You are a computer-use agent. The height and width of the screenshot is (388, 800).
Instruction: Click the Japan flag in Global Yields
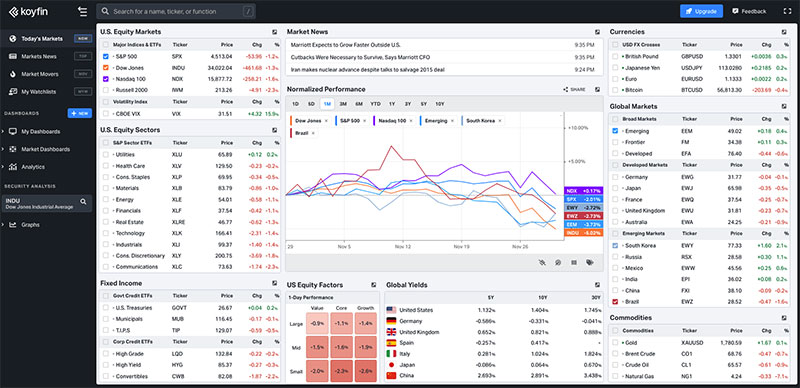391,365
